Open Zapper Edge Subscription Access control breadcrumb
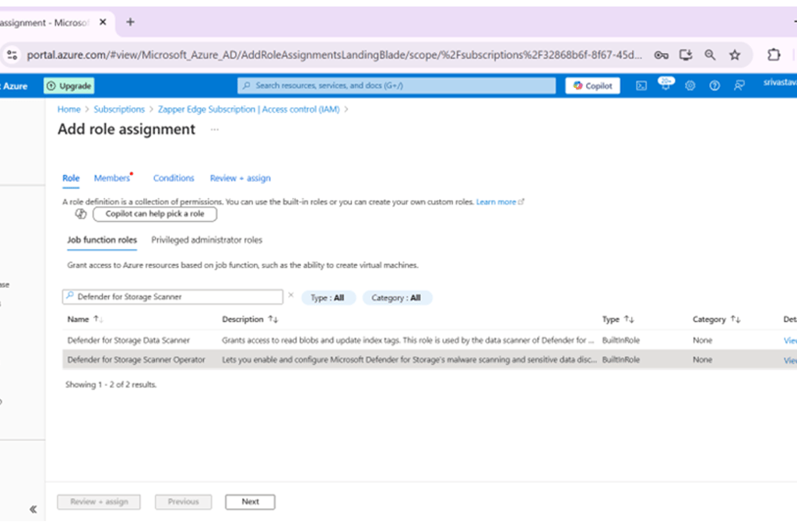Screen dimensions: 797x532 click(x=248, y=109)
